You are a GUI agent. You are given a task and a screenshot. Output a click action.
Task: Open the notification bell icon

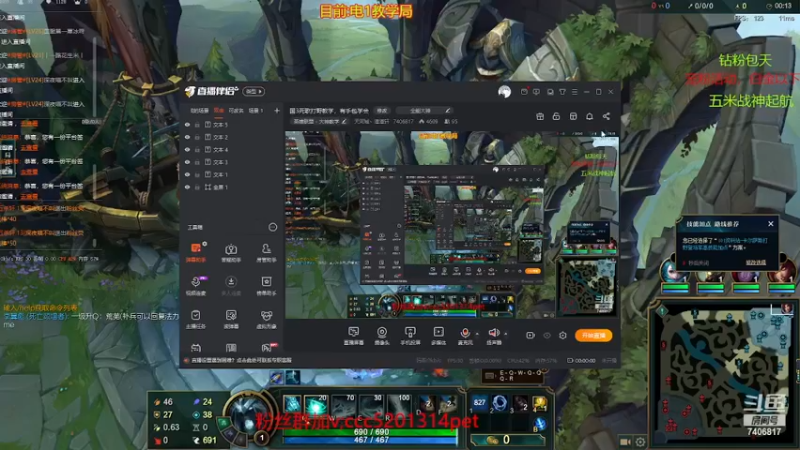click(589, 116)
